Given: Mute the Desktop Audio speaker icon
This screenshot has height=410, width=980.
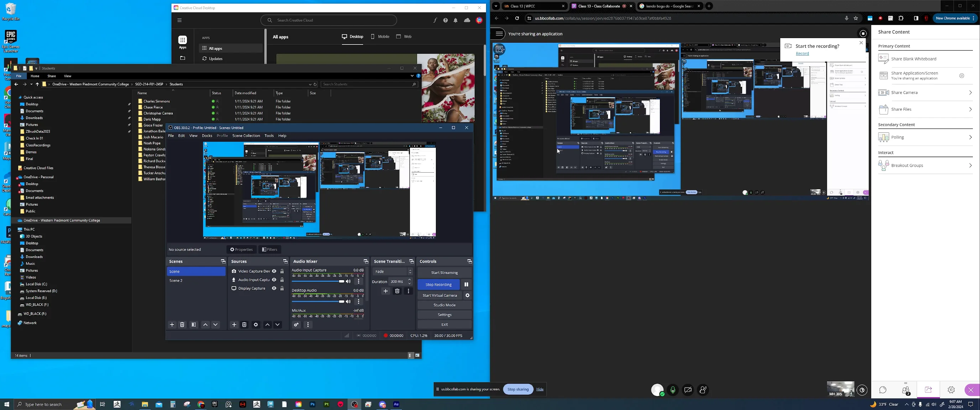Looking at the screenshot, I should tap(348, 301).
